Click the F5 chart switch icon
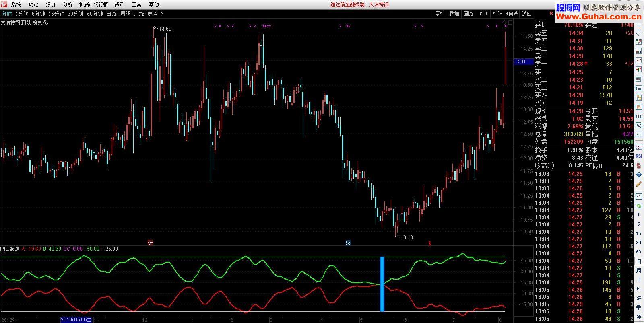Viewport: 644px width, 323px height. tap(639, 197)
